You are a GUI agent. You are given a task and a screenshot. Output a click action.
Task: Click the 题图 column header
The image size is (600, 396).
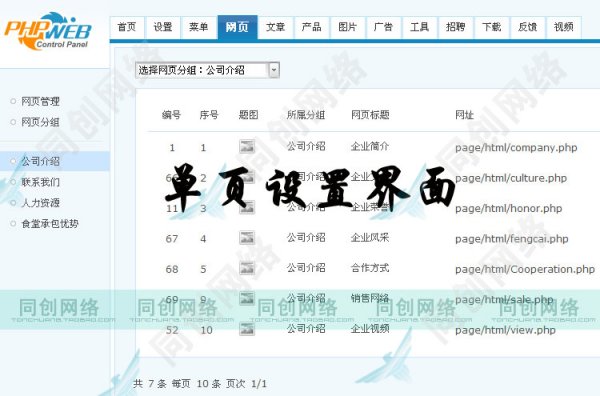click(x=248, y=115)
